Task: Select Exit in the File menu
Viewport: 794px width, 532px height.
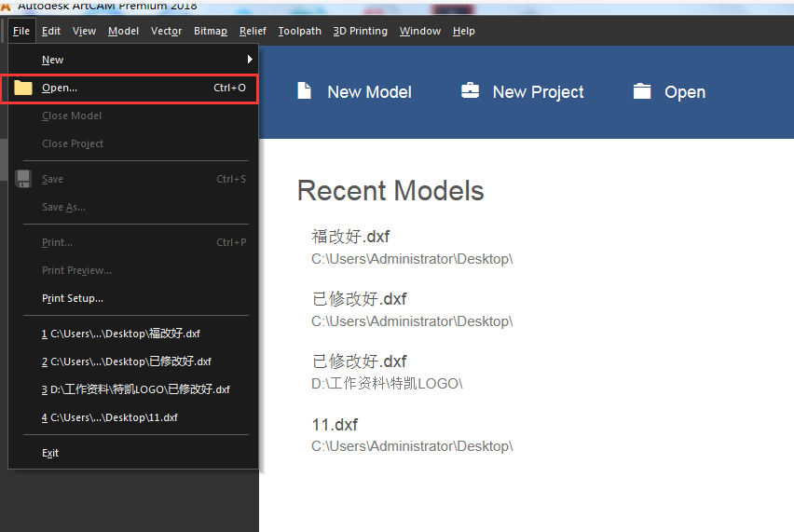Action: [x=50, y=453]
